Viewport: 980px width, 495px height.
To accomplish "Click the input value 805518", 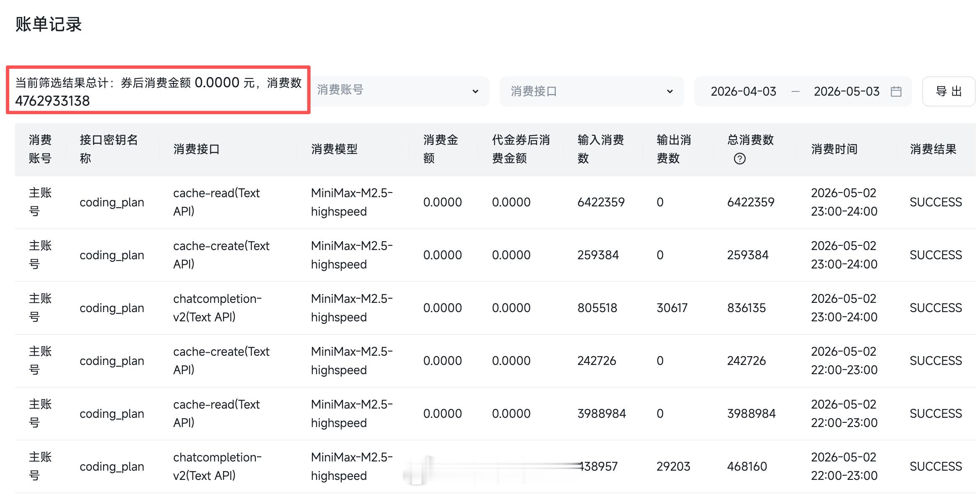I will (x=597, y=308).
